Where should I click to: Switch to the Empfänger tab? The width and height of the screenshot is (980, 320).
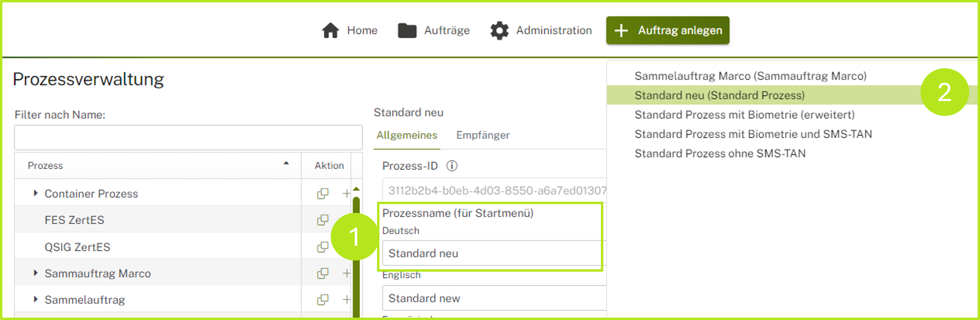tap(482, 135)
